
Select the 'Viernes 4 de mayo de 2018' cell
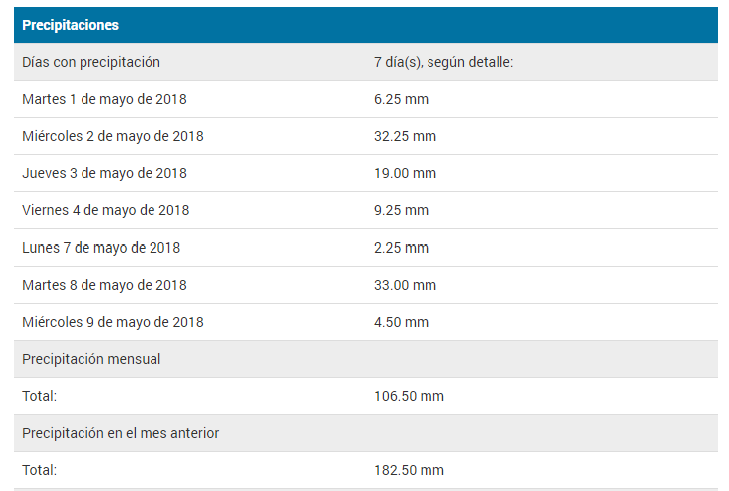click(105, 210)
